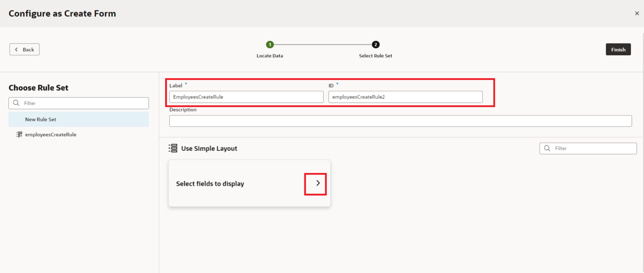This screenshot has height=273, width=644.
Task: Select employeesCreateRule rule set text
Action: click(51, 135)
